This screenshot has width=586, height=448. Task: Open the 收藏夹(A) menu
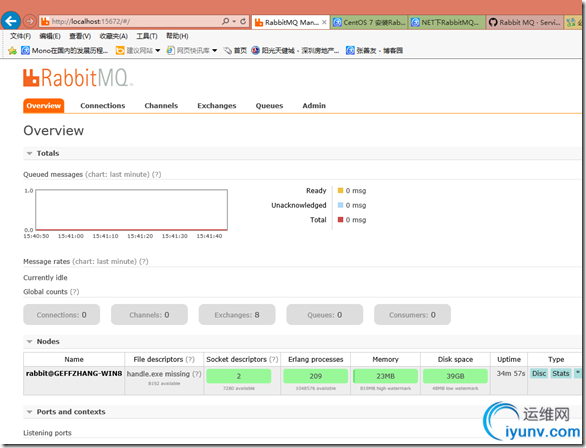[114, 36]
